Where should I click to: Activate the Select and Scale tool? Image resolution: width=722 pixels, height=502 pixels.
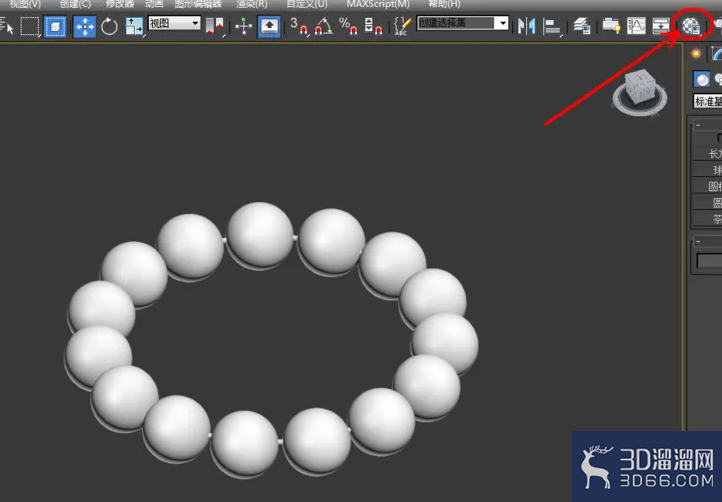(x=134, y=26)
